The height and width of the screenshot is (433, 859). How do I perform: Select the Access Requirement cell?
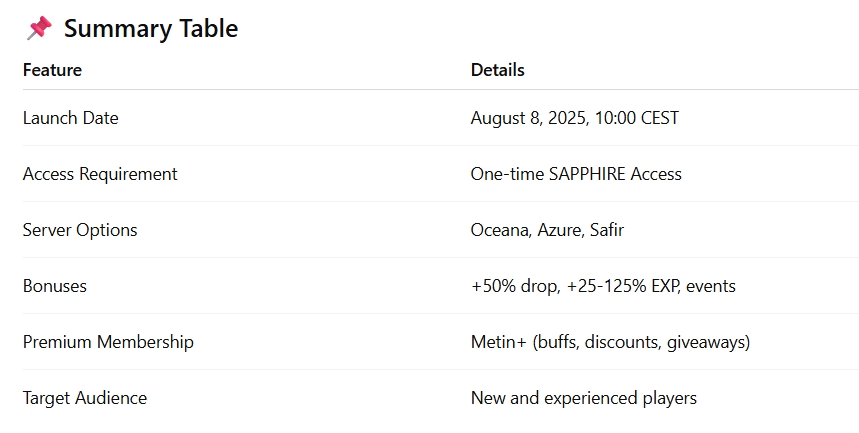pos(100,174)
